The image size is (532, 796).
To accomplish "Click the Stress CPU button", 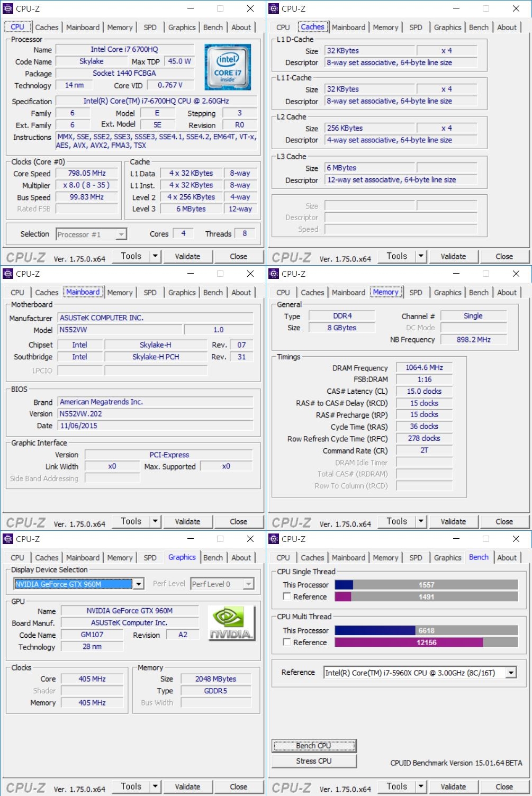I will pyautogui.click(x=314, y=761).
